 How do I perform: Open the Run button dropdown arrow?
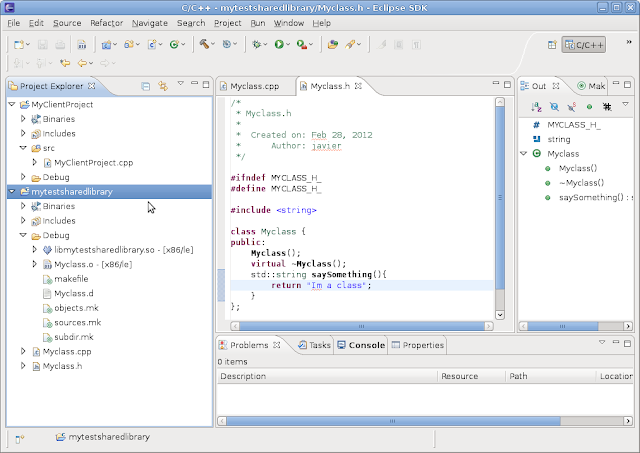click(288, 44)
